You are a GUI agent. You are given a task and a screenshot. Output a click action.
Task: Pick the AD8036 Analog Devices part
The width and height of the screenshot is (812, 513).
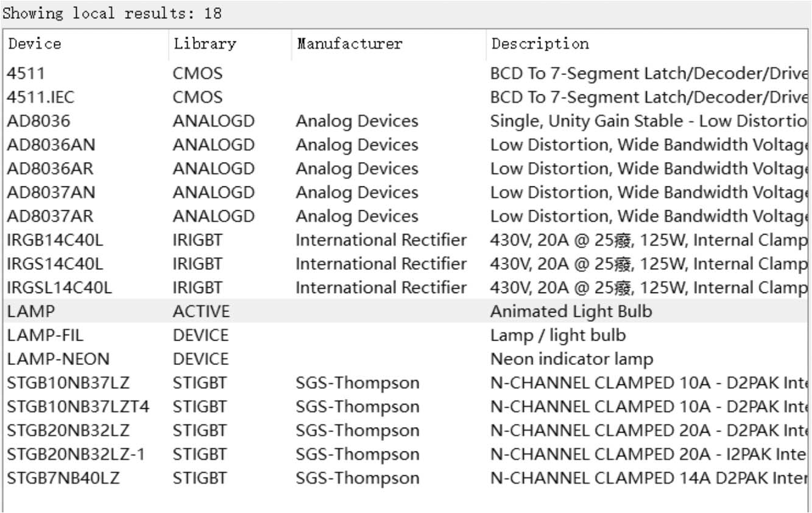[38, 121]
